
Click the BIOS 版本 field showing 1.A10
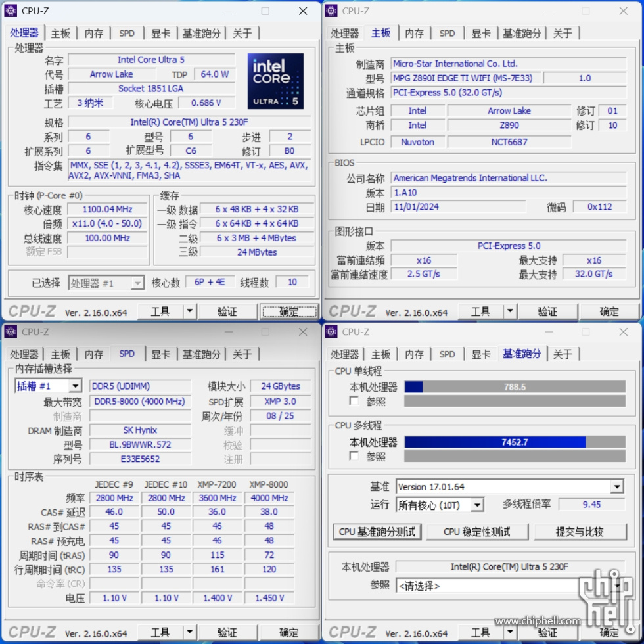(509, 192)
